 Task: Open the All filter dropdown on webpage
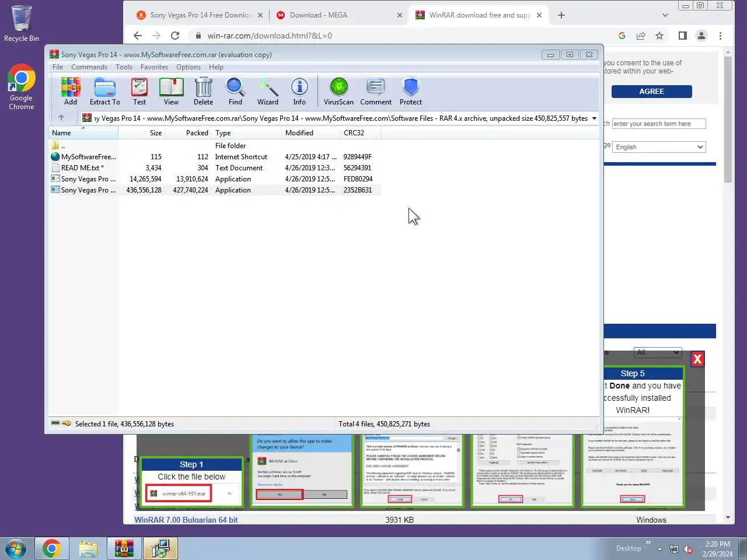point(658,352)
